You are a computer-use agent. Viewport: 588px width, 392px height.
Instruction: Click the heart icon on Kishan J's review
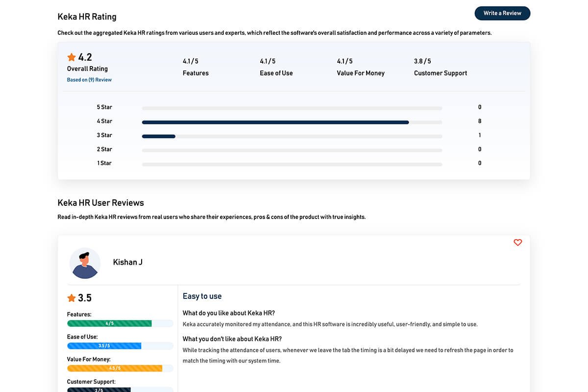[x=517, y=243]
